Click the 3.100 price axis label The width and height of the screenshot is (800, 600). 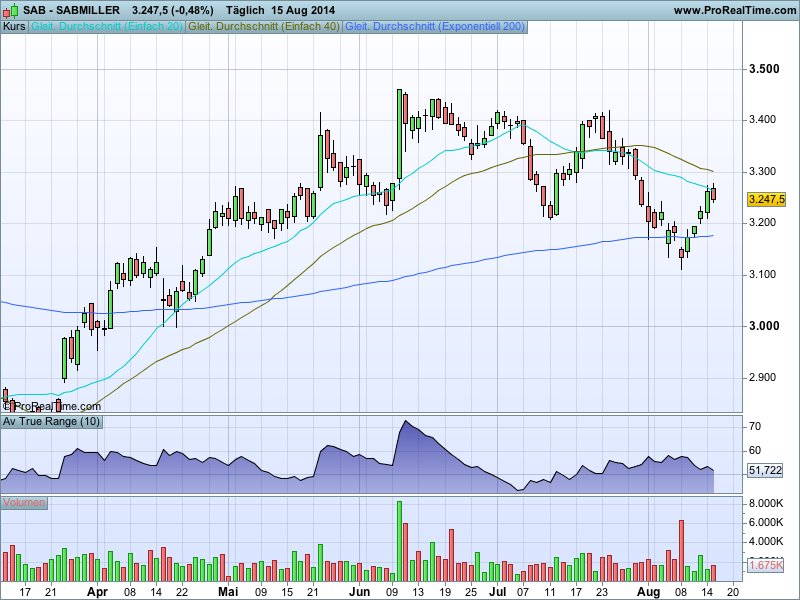point(762,274)
